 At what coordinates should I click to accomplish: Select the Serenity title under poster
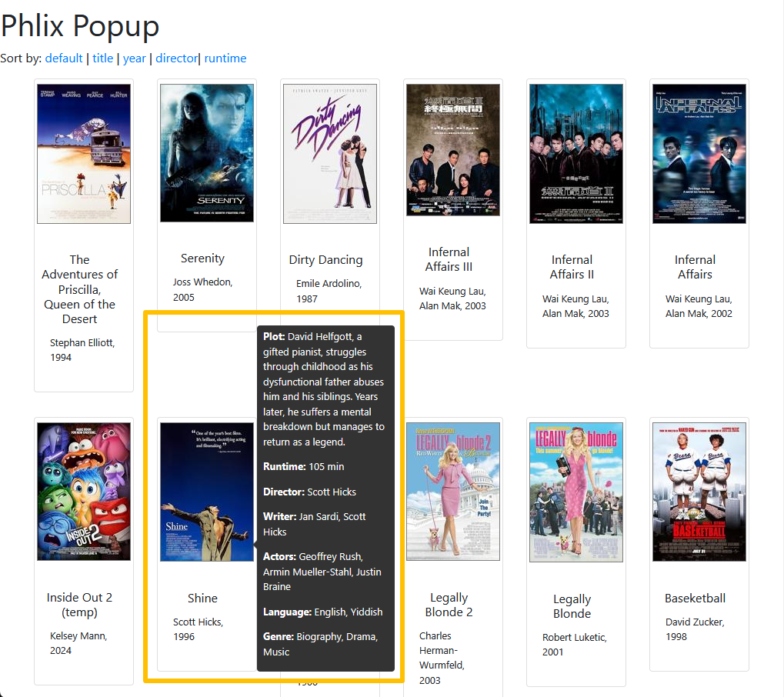[202, 258]
